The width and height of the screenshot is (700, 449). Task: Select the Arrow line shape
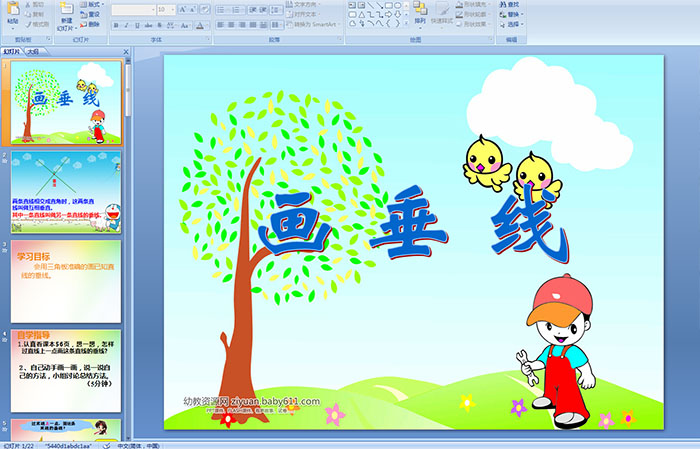[379, 5]
